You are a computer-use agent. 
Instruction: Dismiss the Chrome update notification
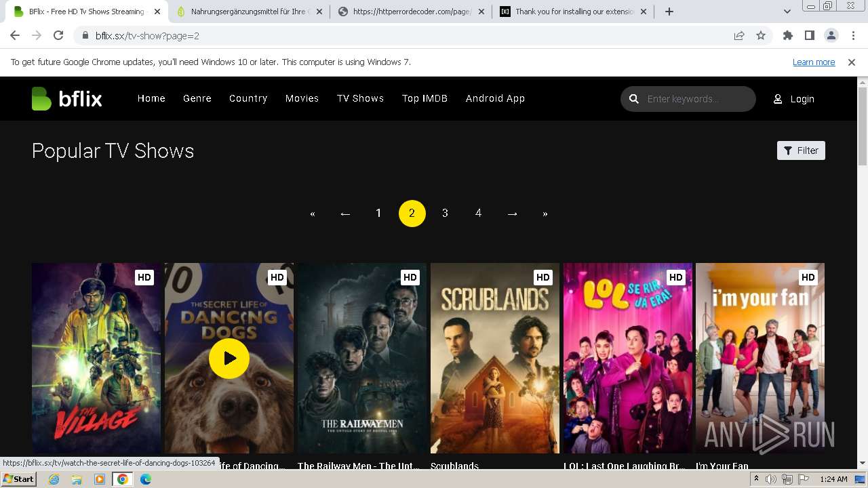pos(852,62)
